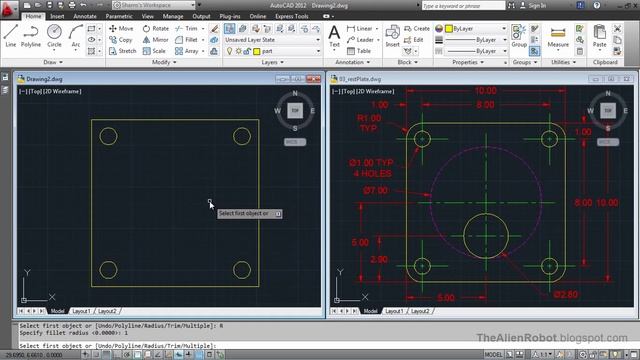Expand the Annotation panel
The width and height of the screenshot is (640, 360).
click(353, 62)
